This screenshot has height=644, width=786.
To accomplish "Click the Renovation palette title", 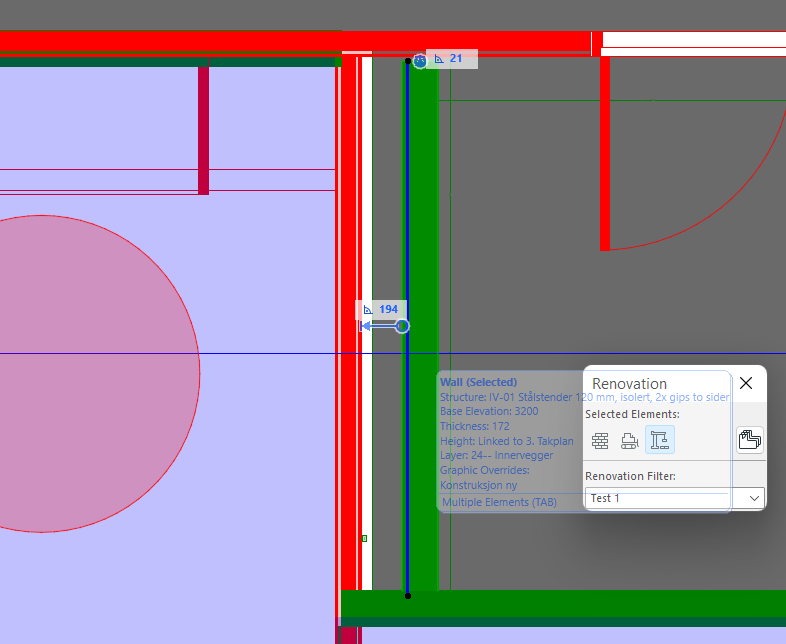I will click(629, 384).
